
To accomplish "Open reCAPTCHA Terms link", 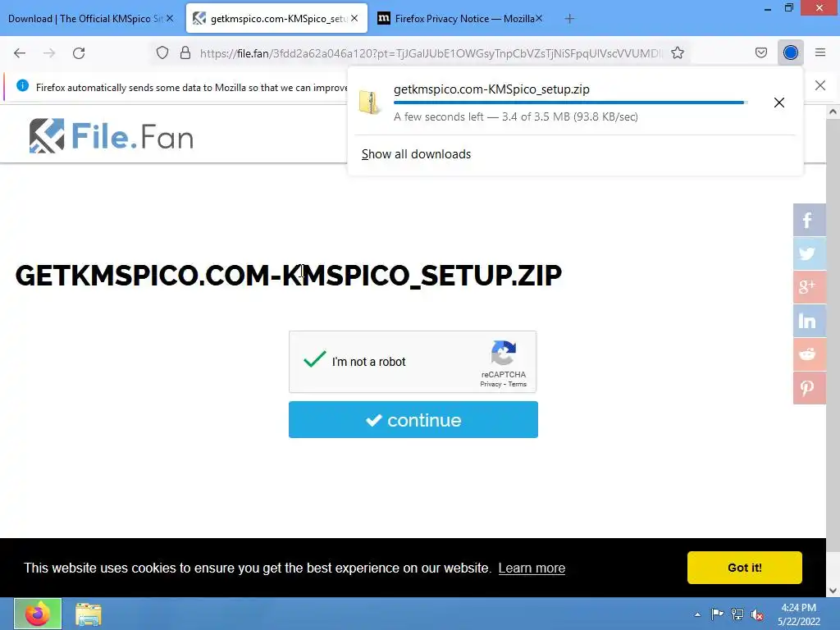I will 518,384.
